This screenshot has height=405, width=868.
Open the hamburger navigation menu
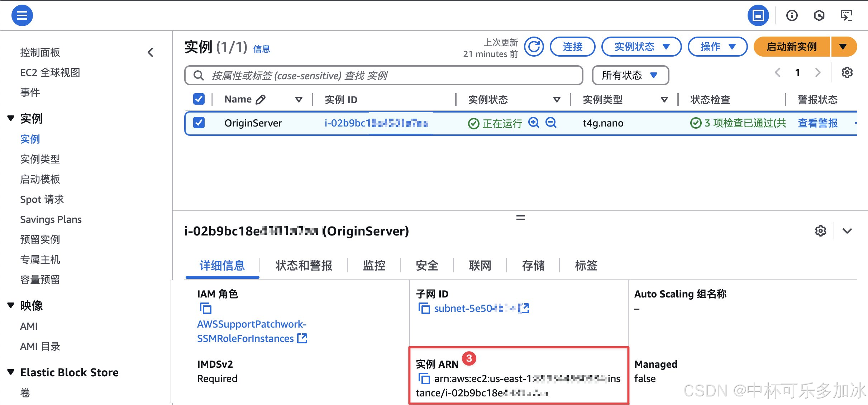pyautogui.click(x=22, y=15)
